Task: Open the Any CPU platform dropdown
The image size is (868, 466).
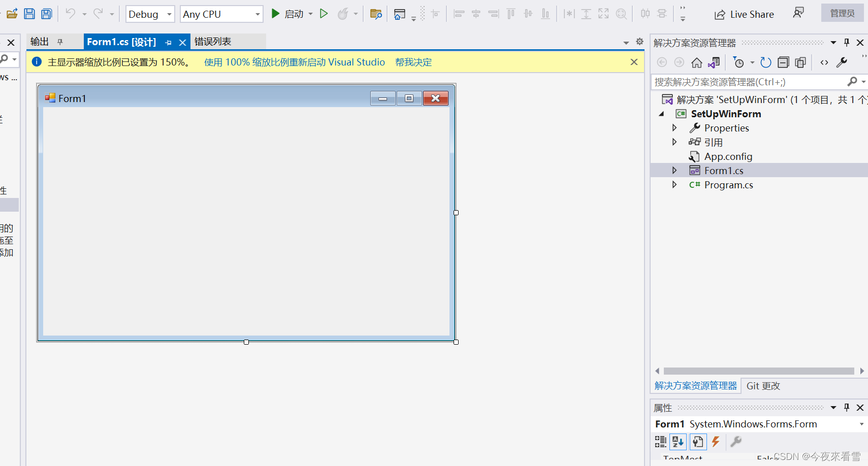Action: click(x=221, y=14)
